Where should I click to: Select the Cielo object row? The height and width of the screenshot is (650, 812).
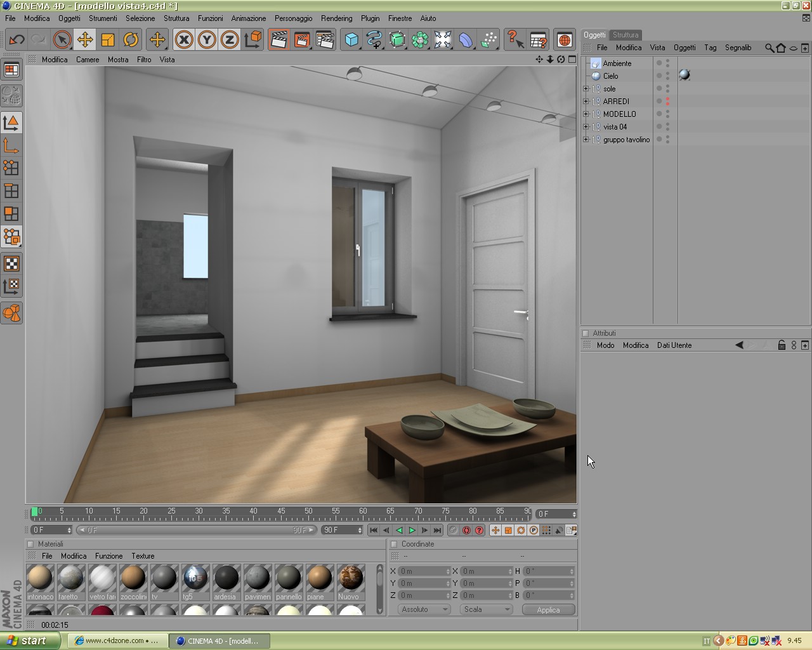(610, 76)
